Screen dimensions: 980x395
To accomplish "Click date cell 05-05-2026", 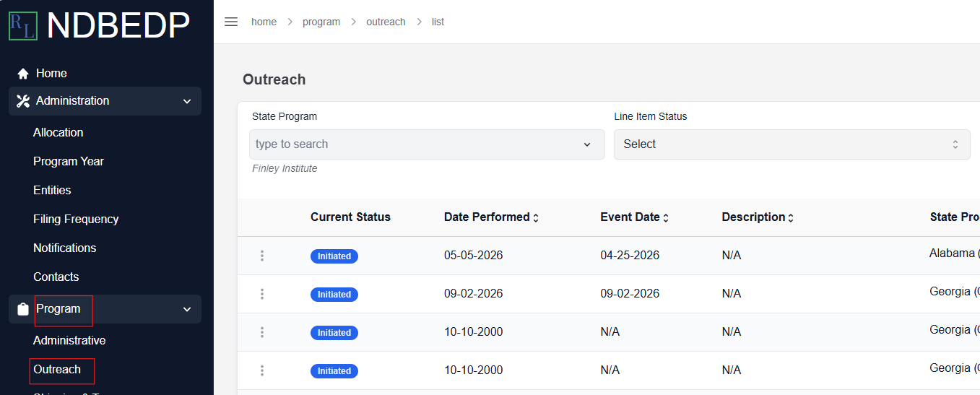I will click(x=473, y=255).
